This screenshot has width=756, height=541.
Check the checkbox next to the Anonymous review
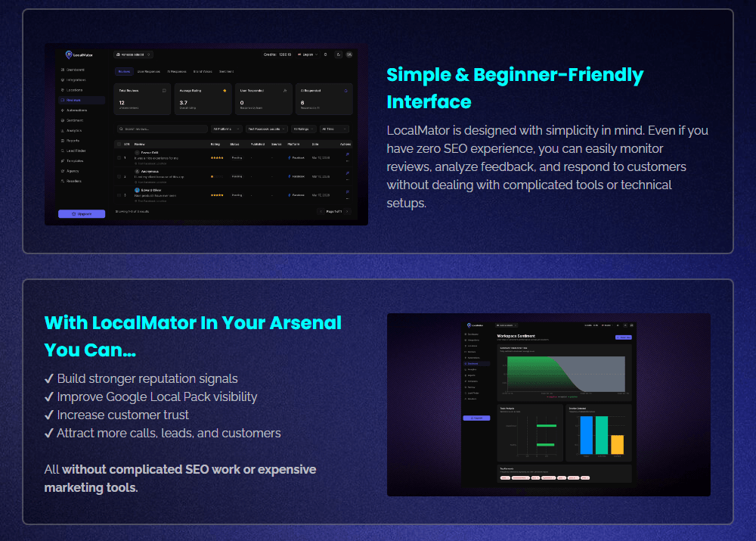pyautogui.click(x=119, y=176)
